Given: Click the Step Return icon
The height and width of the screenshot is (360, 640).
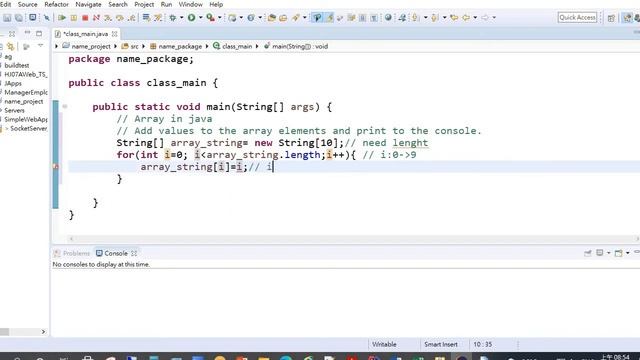Looking at the screenshot, I should (x=131, y=18).
